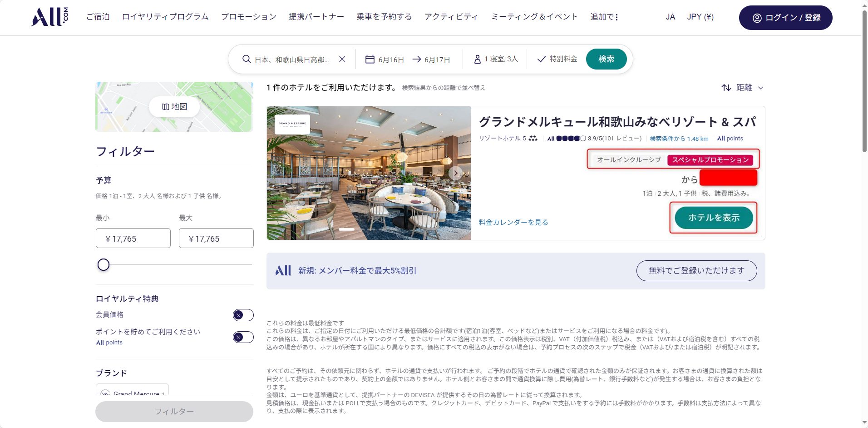Screen dimensions: 868x428
Task: Click the ログイン / 登録 button
Action: pos(785,18)
